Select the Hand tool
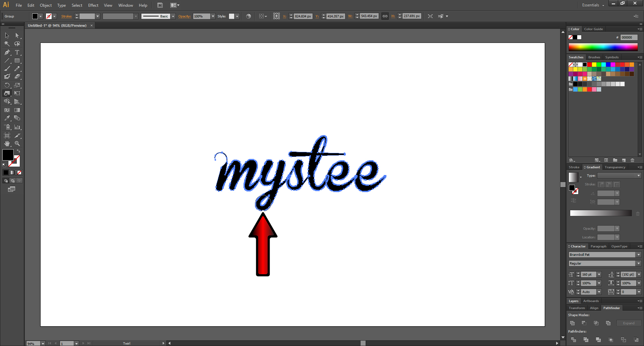Viewport: 644px width, 346px height. click(7, 143)
